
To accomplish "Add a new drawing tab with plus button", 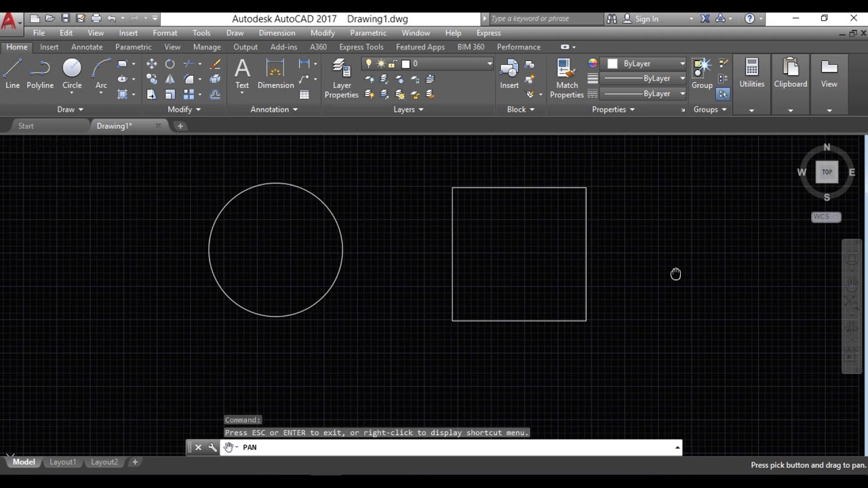I will pos(180,126).
